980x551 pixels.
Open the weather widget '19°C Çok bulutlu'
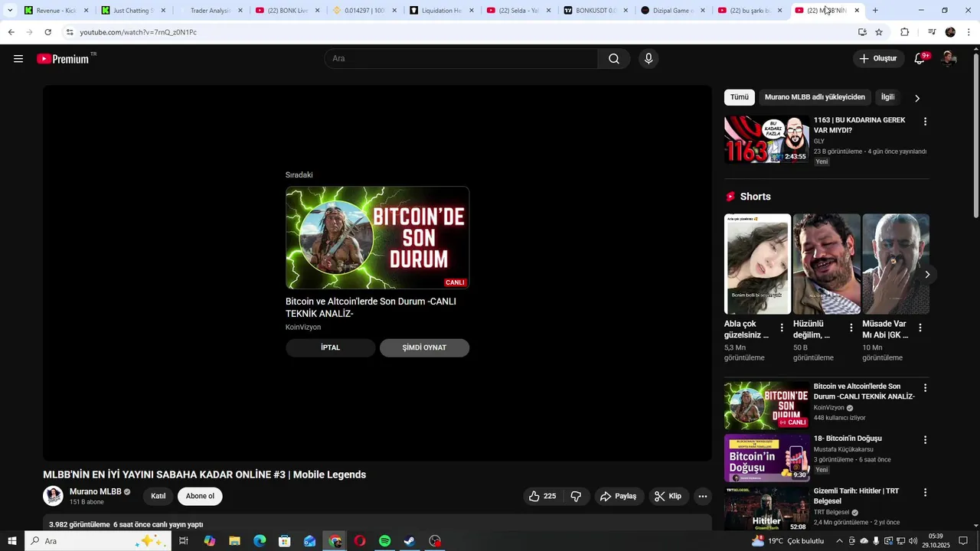pos(788,541)
